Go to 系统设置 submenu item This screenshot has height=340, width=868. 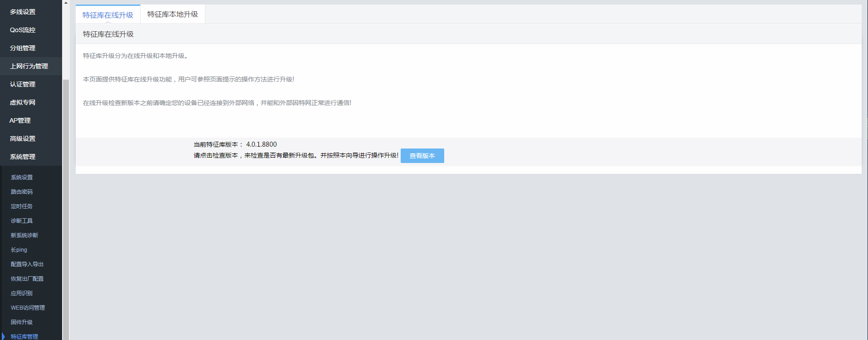22,177
